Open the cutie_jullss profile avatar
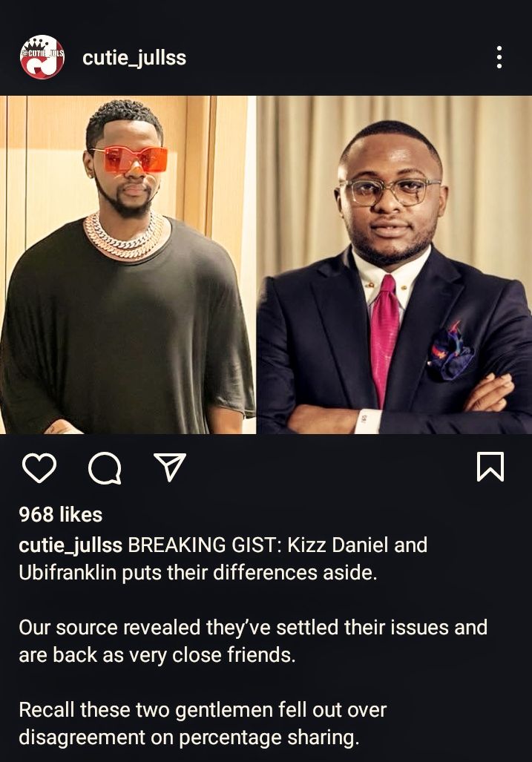The image size is (532, 762). tap(42, 57)
